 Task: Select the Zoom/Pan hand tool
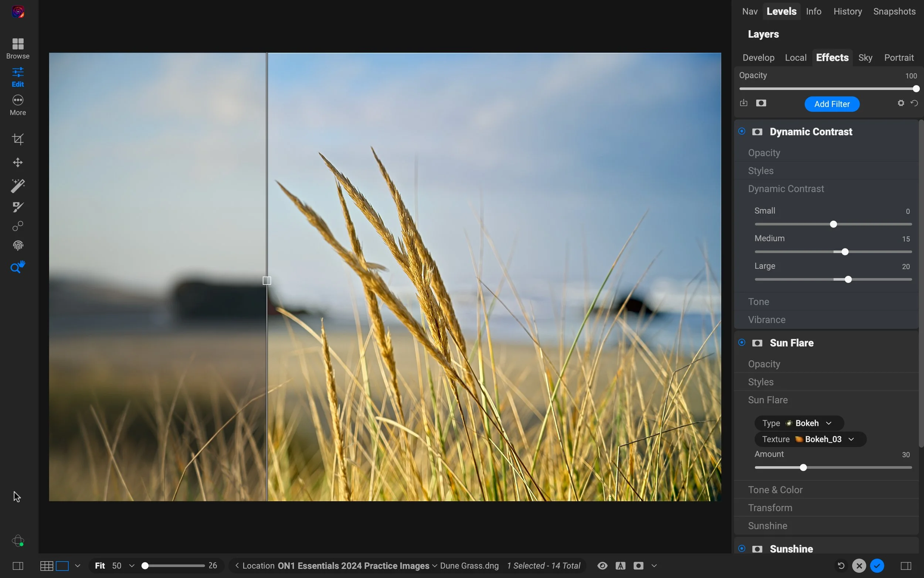(18, 267)
